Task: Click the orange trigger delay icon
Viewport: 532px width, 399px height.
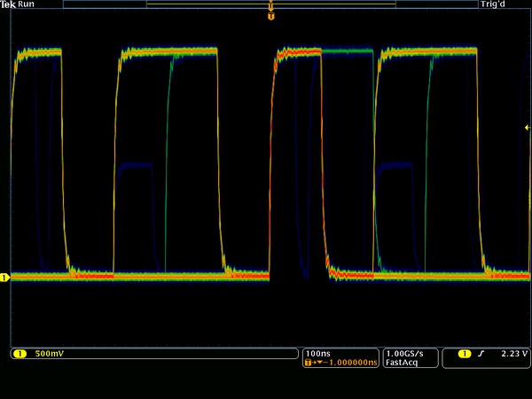Action: (309, 363)
